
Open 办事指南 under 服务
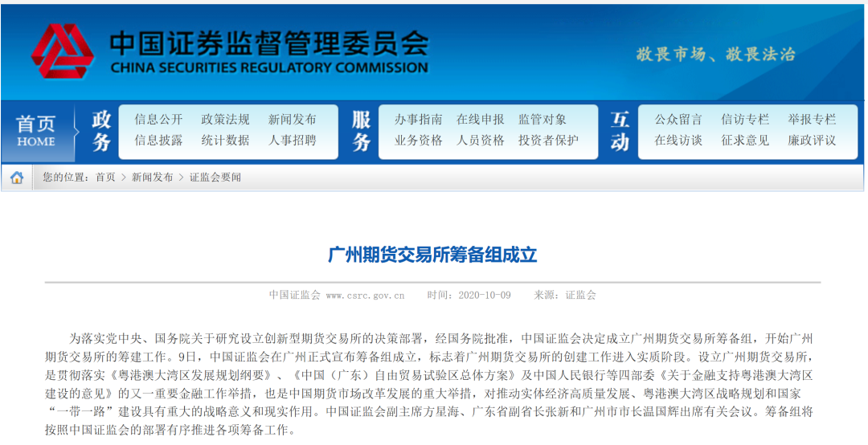tap(419, 120)
